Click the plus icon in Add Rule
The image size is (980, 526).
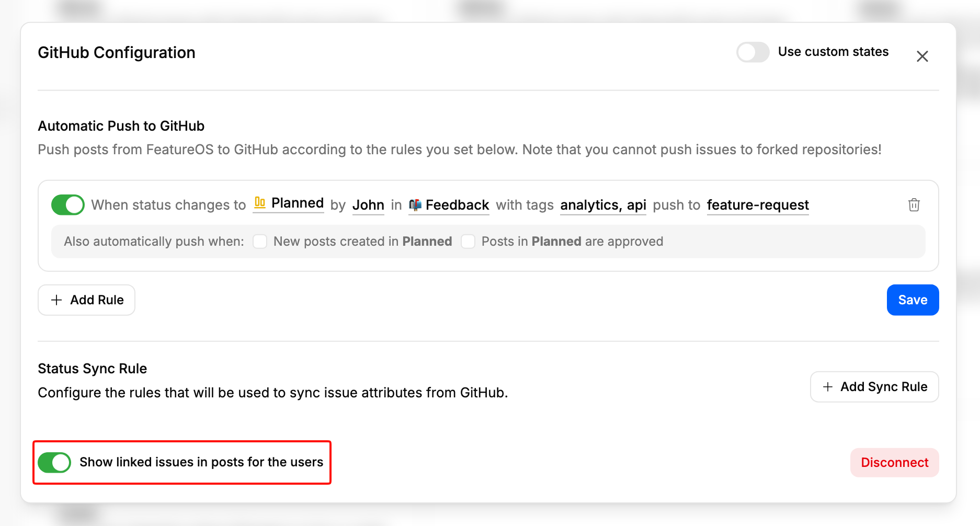tap(56, 300)
